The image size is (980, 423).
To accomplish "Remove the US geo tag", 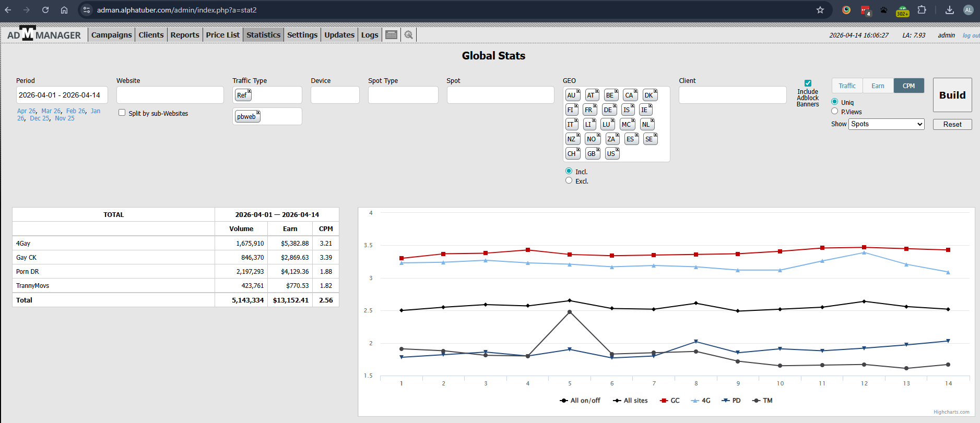I will click(x=617, y=150).
